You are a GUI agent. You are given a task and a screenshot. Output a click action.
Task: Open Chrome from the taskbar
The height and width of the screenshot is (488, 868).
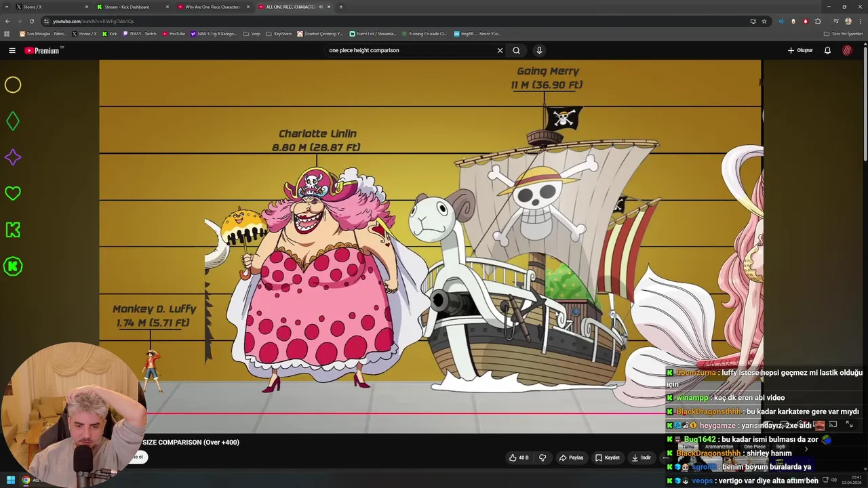point(26,480)
